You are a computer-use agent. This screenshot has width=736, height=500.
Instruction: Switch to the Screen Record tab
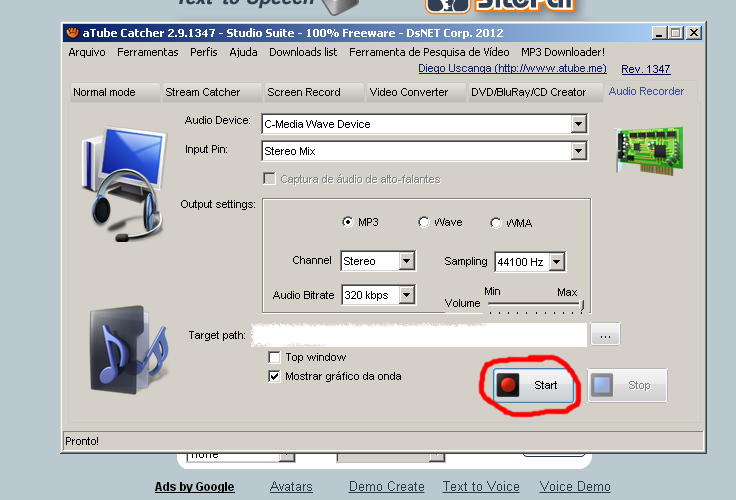click(x=314, y=92)
